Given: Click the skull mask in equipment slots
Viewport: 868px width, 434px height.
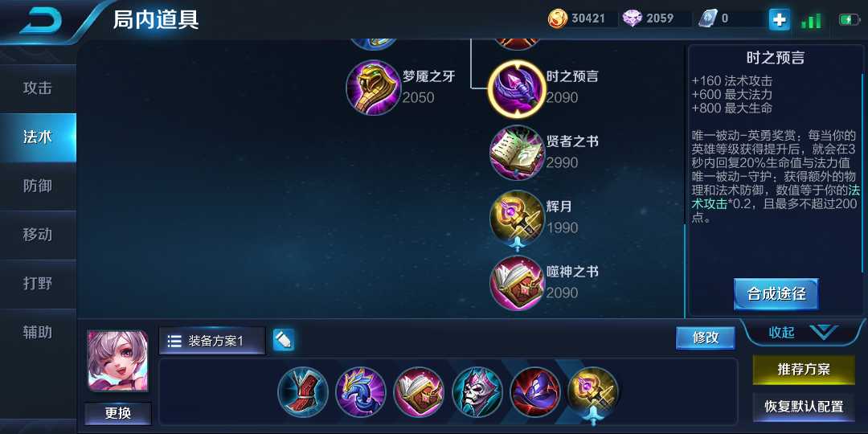Looking at the screenshot, I should coord(477,392).
